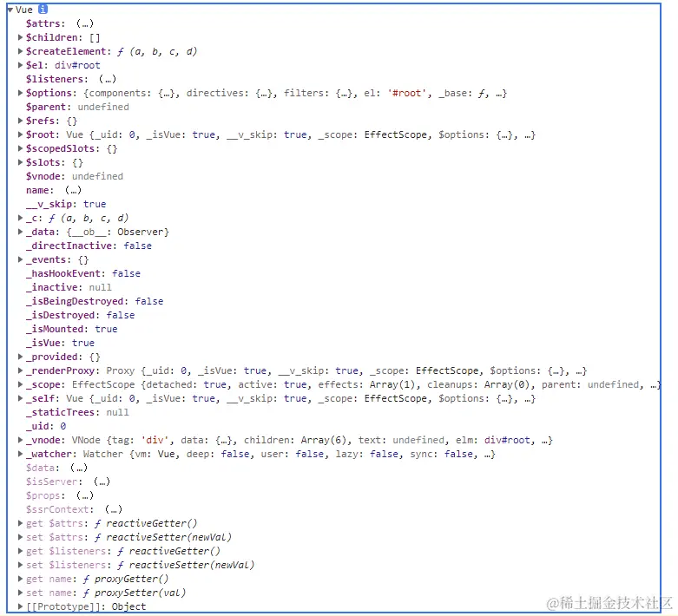Expand the _events object
Screen dimensions: 678x616
20,259
